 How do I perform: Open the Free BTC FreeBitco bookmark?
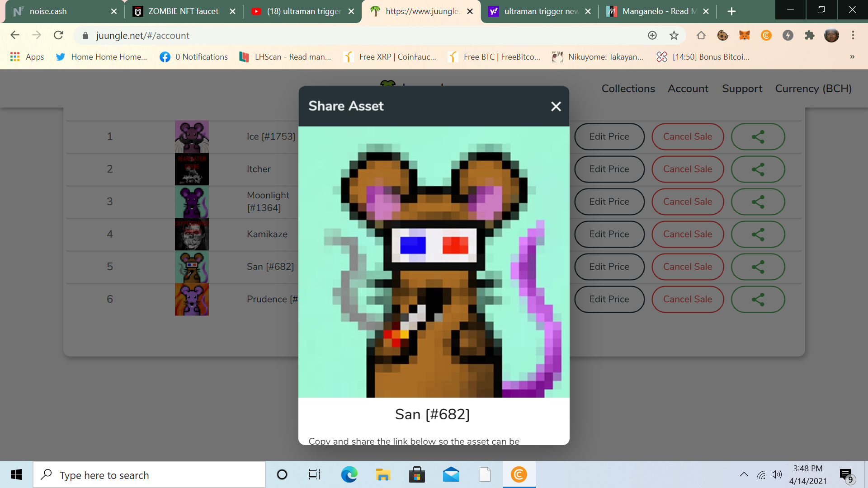[494, 57]
